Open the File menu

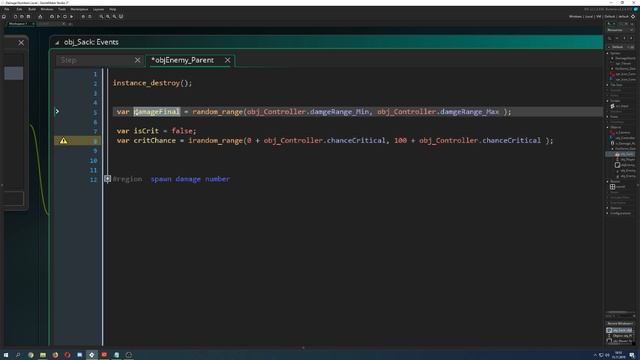coord(7,9)
